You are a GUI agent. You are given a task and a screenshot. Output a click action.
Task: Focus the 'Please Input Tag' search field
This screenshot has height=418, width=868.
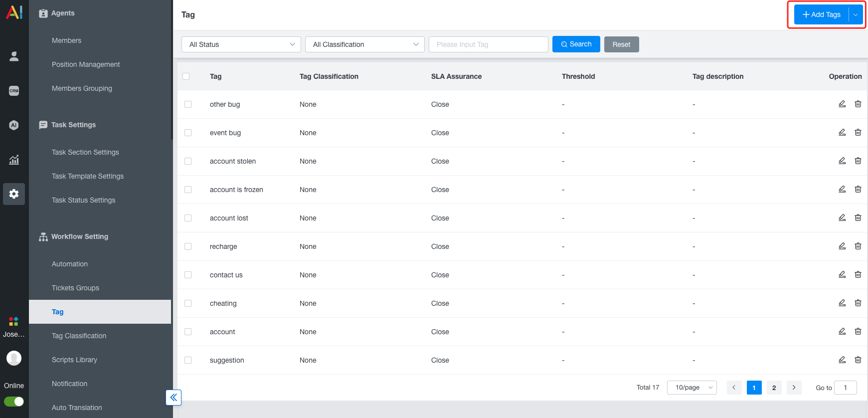click(488, 44)
